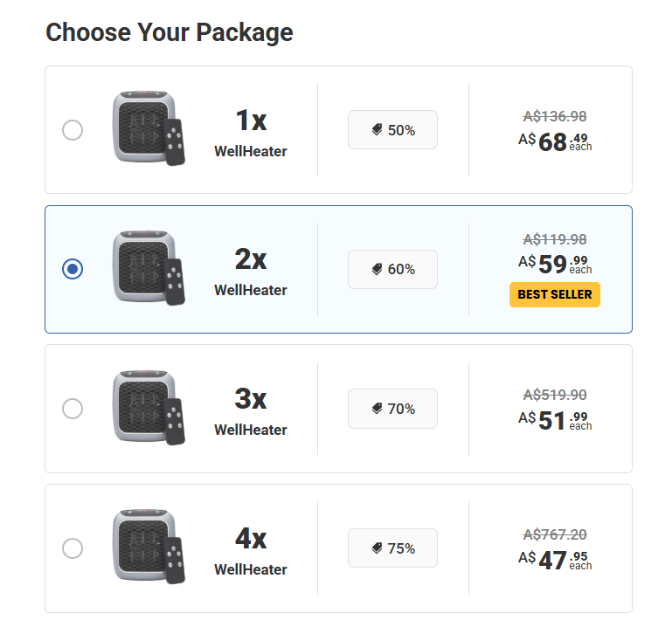The image size is (672, 620).
Task: Select the 2x WellHeater radio button
Action: click(x=73, y=269)
